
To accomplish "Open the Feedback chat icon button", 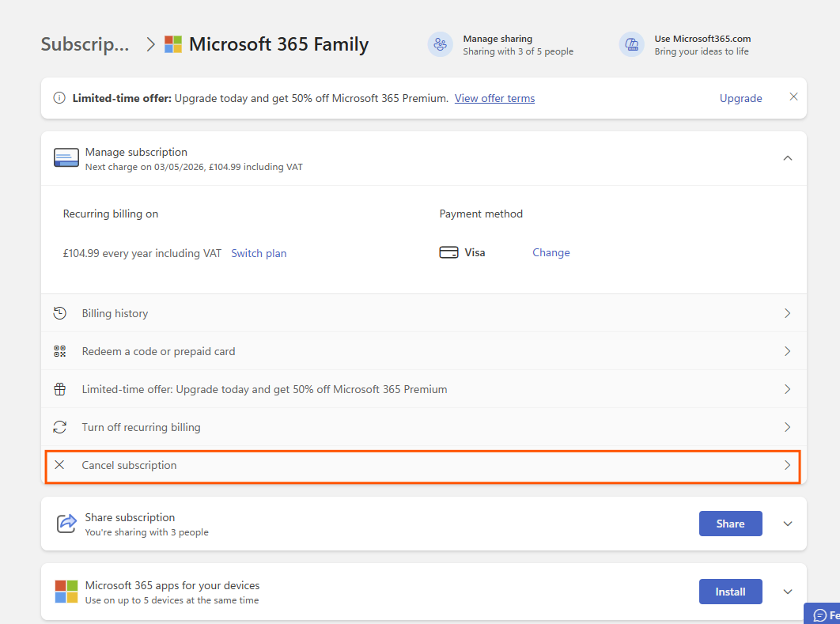I will click(820, 615).
